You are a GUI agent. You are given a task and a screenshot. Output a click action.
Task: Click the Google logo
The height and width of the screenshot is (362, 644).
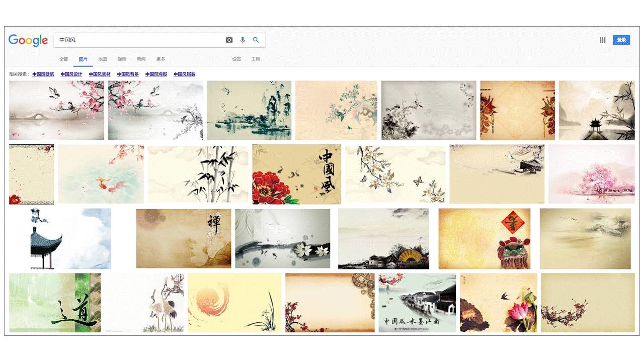point(28,40)
